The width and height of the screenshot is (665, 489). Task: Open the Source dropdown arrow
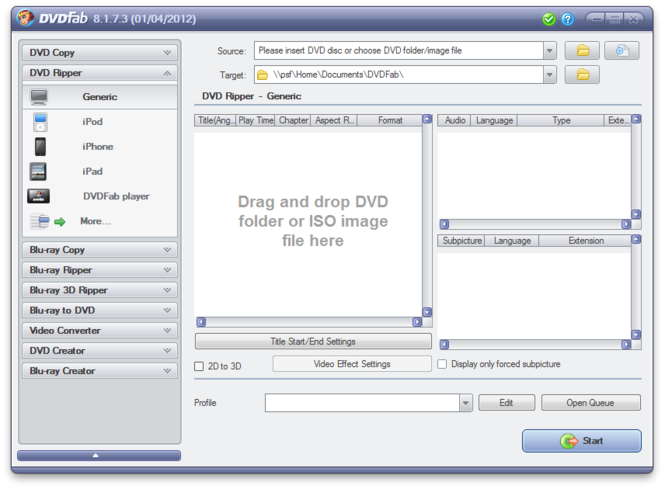click(550, 51)
